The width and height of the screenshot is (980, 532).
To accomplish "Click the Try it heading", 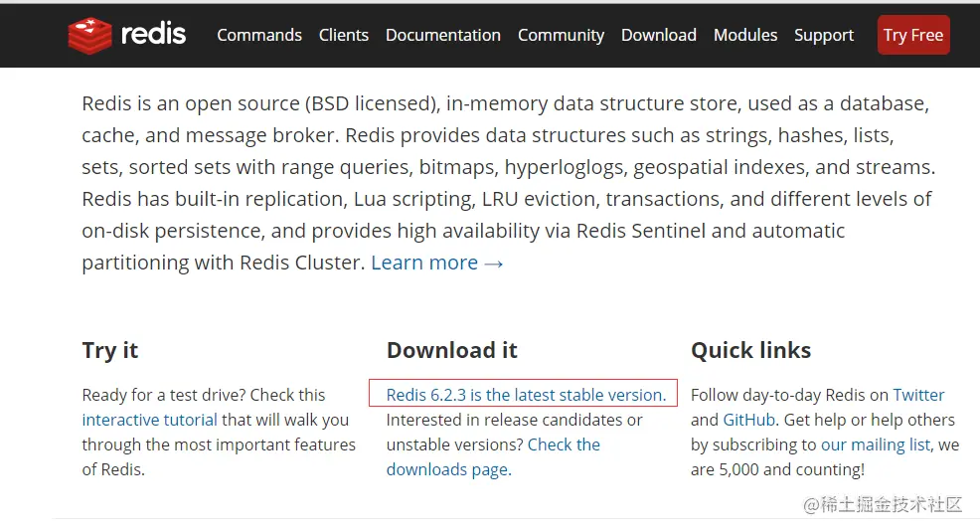I will [110, 350].
